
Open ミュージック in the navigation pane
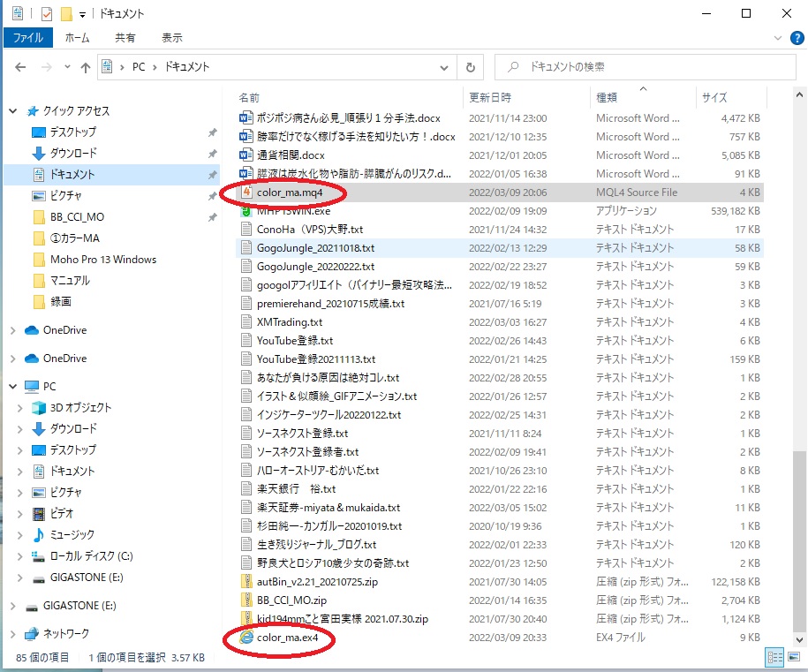(72, 534)
